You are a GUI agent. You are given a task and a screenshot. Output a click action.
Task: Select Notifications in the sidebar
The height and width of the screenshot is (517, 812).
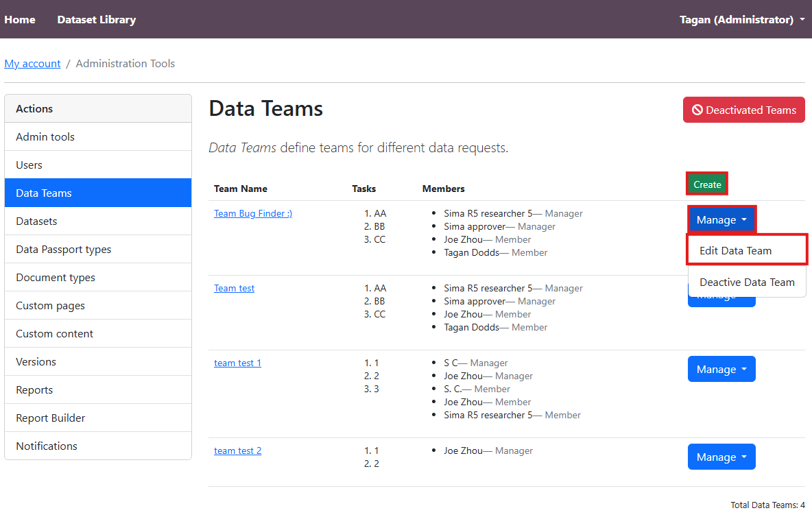tap(47, 446)
